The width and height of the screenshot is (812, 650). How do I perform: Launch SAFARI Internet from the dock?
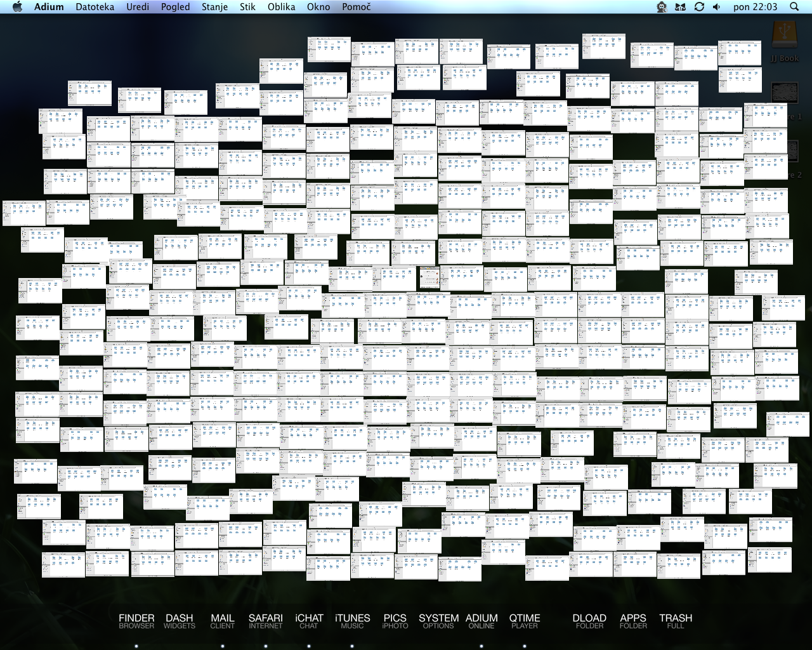(266, 621)
